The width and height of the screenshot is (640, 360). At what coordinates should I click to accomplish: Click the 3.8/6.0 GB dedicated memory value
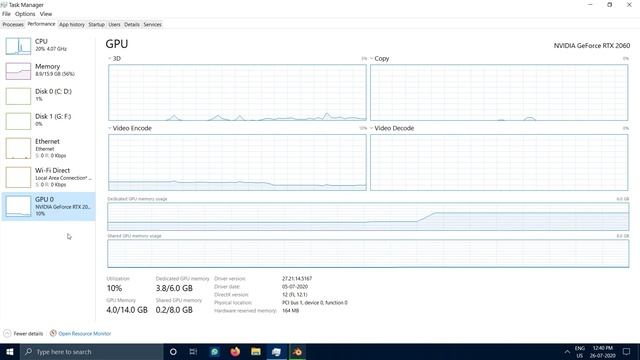(x=174, y=288)
